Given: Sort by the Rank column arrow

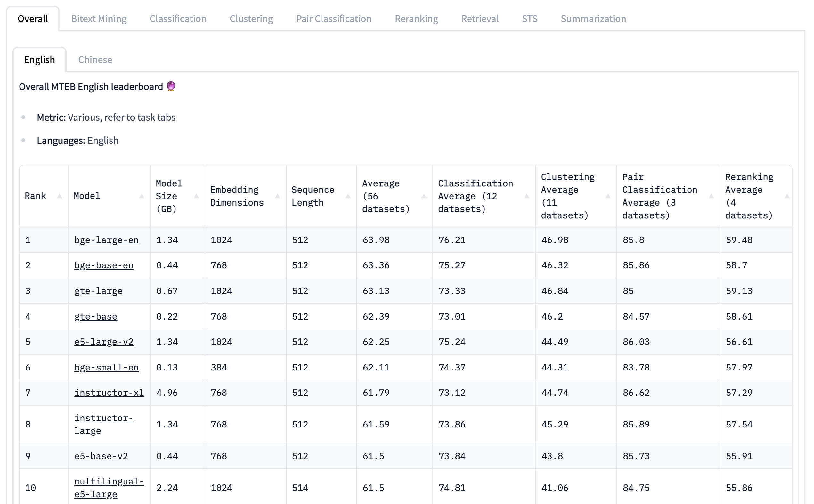Looking at the screenshot, I should [59, 196].
